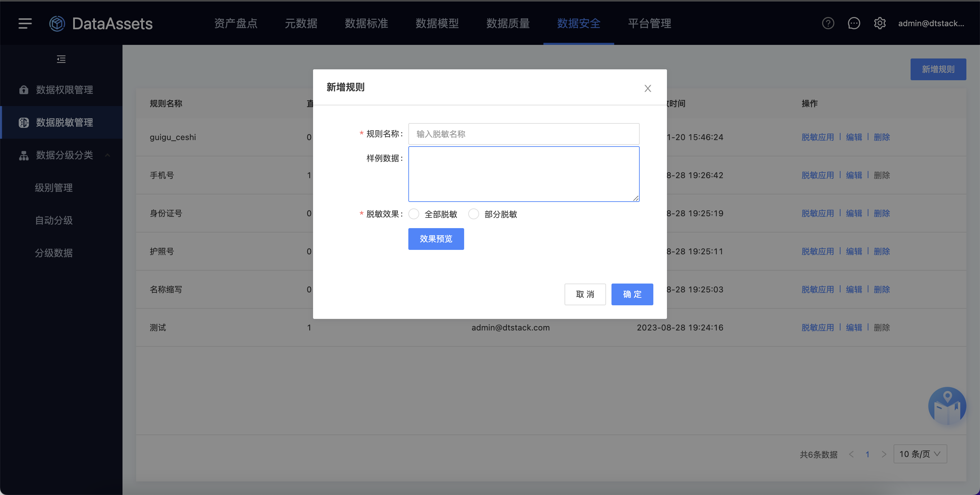Open the message chat bubble icon

854,23
